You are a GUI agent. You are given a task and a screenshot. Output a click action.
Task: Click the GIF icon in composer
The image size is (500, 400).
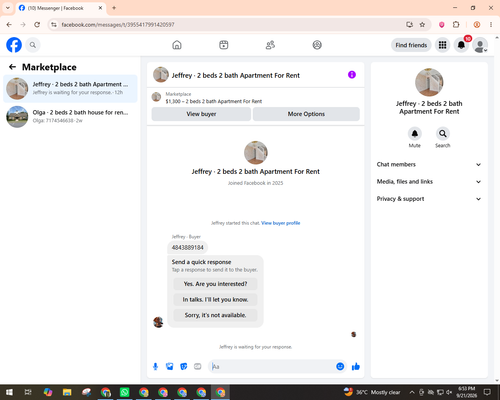tap(198, 367)
